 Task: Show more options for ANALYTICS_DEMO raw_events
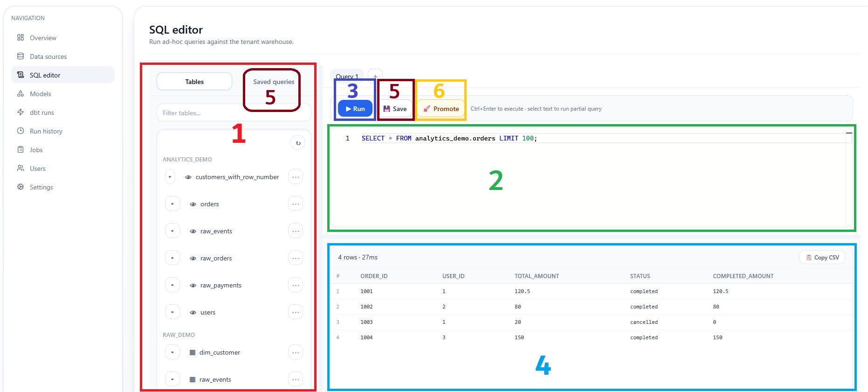tap(296, 231)
